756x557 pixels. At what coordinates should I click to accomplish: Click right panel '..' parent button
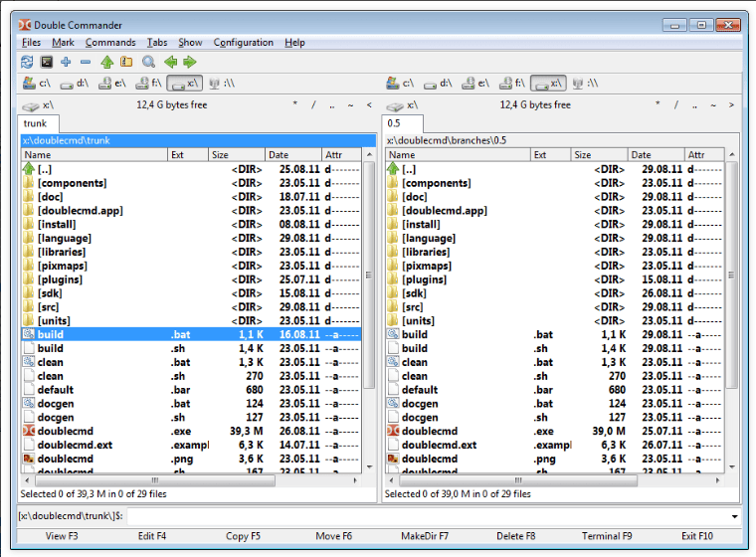[x=694, y=104]
